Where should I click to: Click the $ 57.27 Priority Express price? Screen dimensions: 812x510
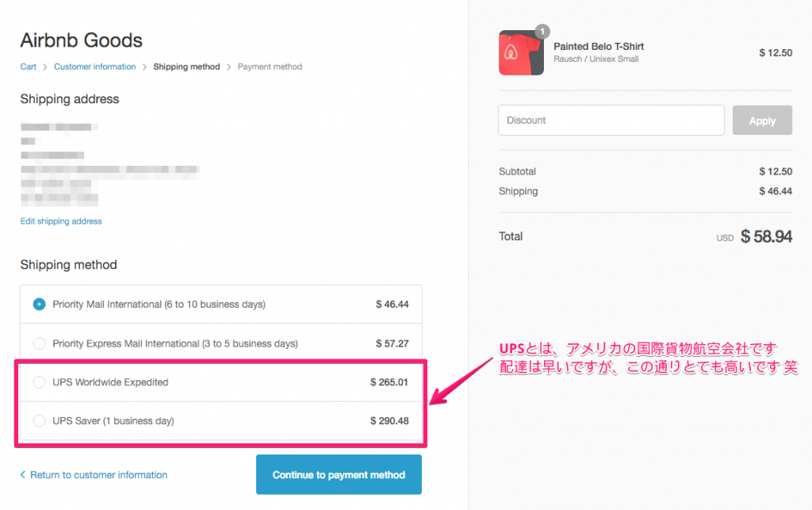point(392,343)
